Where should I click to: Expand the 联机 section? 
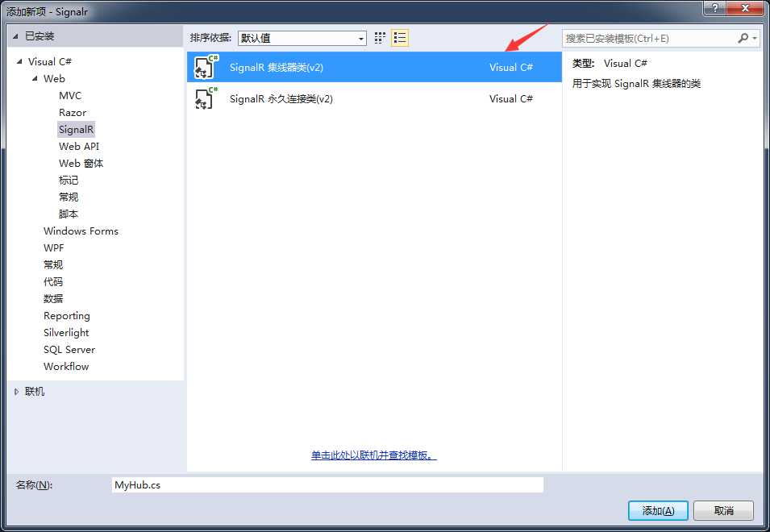point(16,392)
